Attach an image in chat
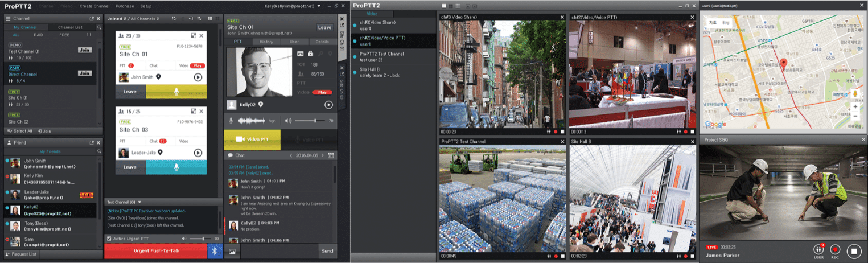 232,251
